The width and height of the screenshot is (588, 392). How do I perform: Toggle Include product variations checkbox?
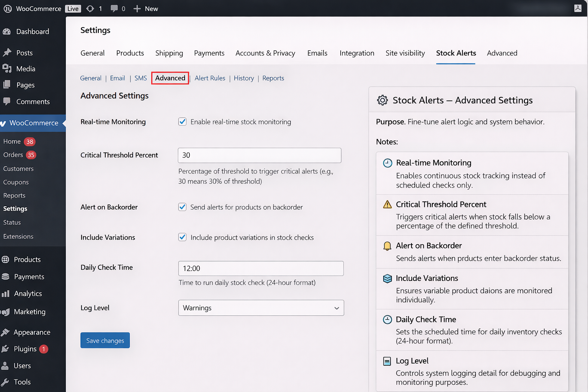coord(183,237)
